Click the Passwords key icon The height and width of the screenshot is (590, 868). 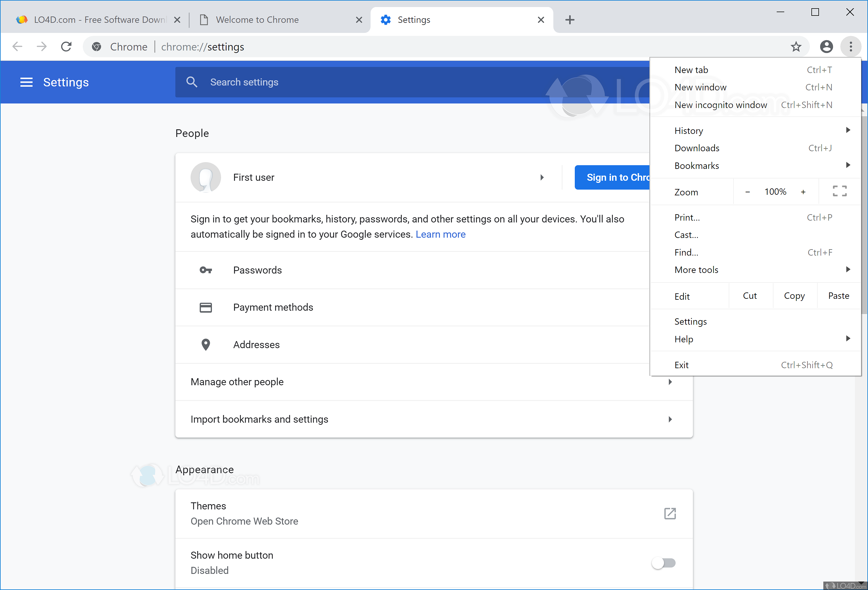pos(206,270)
